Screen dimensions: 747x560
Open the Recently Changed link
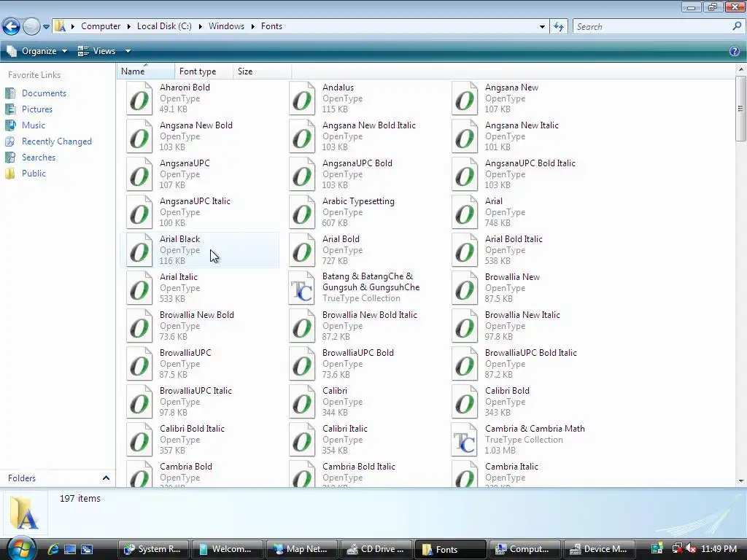coord(57,141)
